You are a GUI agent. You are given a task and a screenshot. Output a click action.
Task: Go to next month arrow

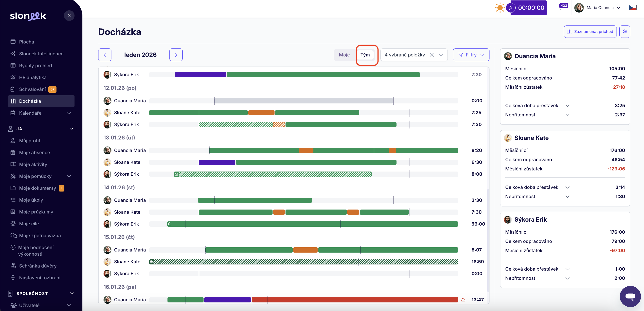tap(176, 55)
